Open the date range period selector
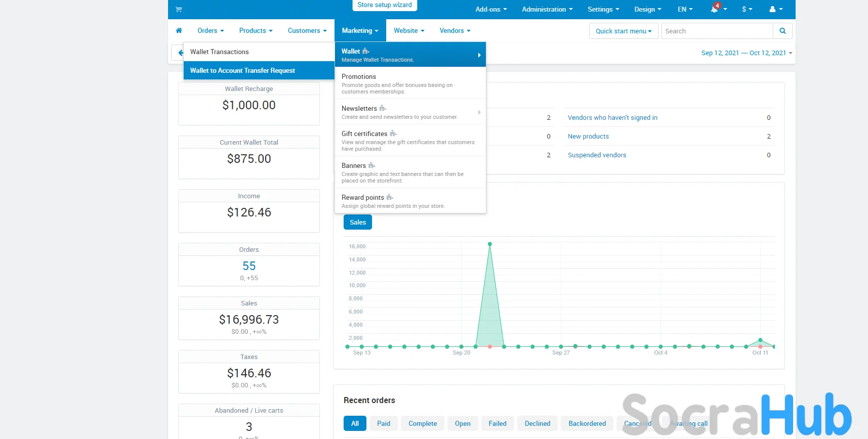This screenshot has height=439, width=868. [x=746, y=53]
